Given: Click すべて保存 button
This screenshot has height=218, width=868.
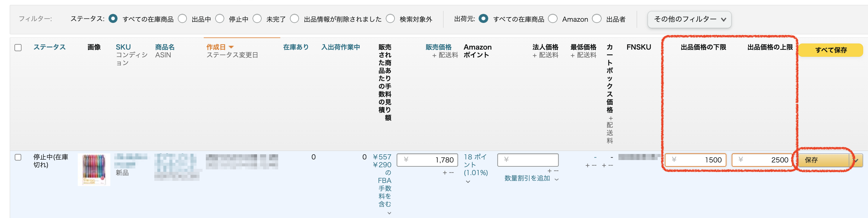Looking at the screenshot, I should (831, 50).
